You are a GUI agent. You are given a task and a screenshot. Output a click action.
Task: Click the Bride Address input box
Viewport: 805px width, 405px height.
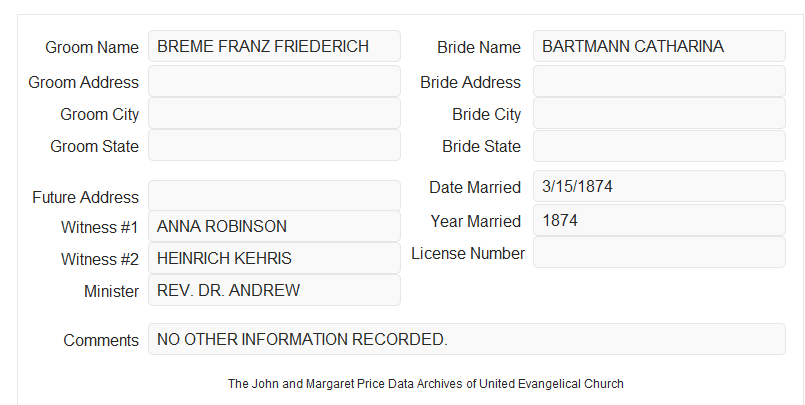pos(659,81)
